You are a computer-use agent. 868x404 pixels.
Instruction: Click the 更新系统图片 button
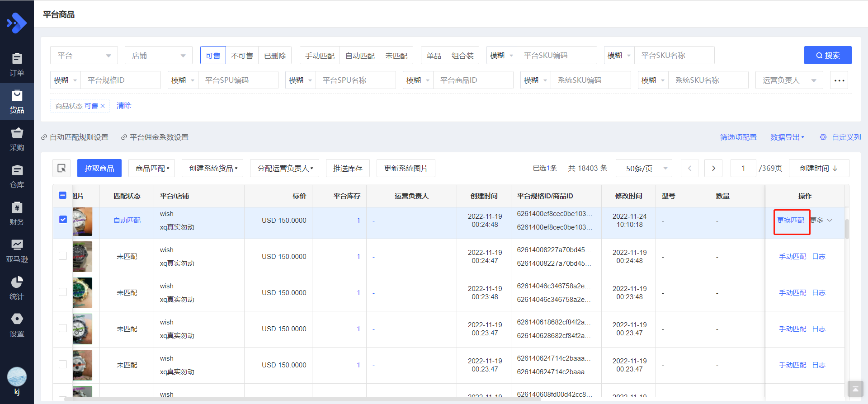click(x=406, y=168)
